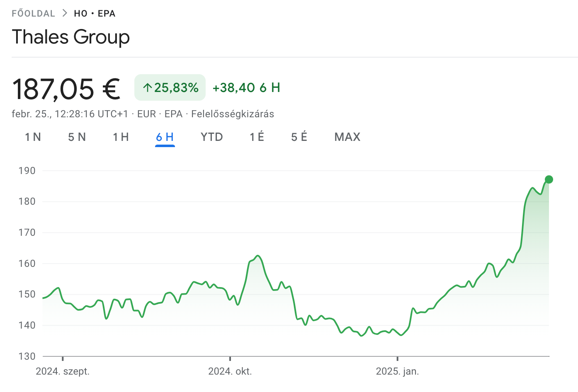Switch to the 1 H range tab

[x=121, y=137]
